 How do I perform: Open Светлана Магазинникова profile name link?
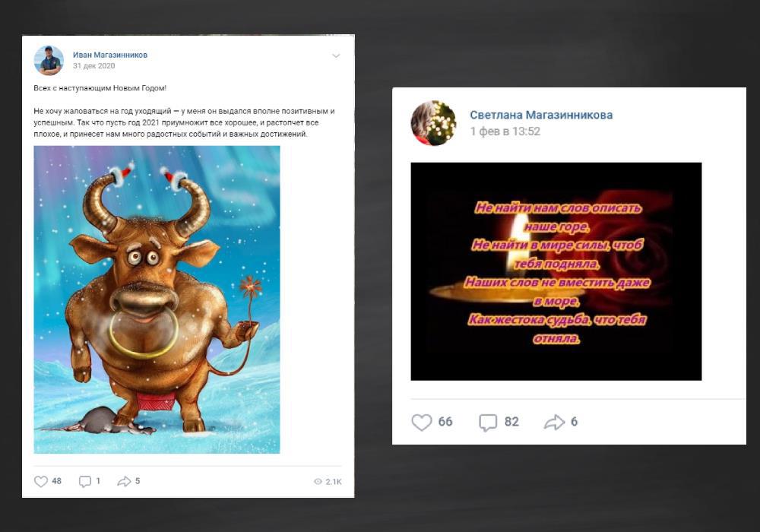[541, 115]
